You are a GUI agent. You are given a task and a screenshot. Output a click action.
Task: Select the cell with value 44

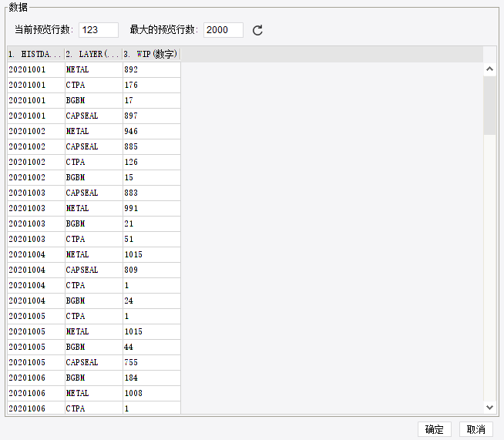tap(152, 347)
